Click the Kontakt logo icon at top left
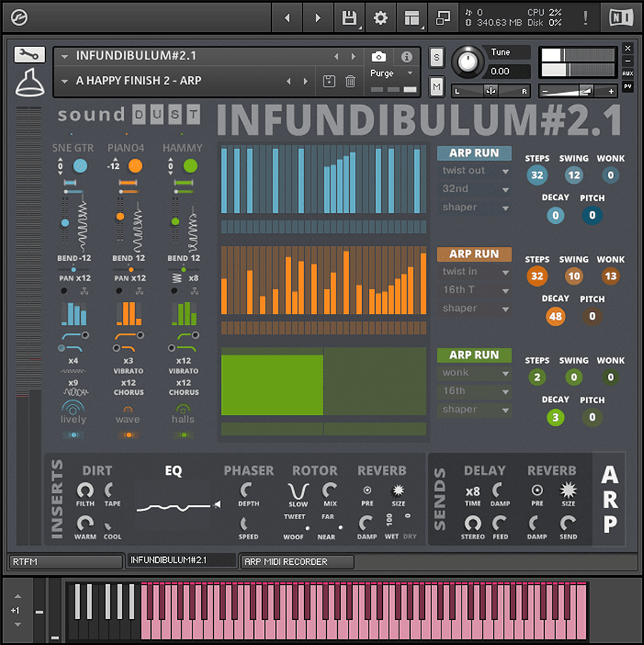Image resolution: width=644 pixels, height=645 pixels. pos(19,18)
